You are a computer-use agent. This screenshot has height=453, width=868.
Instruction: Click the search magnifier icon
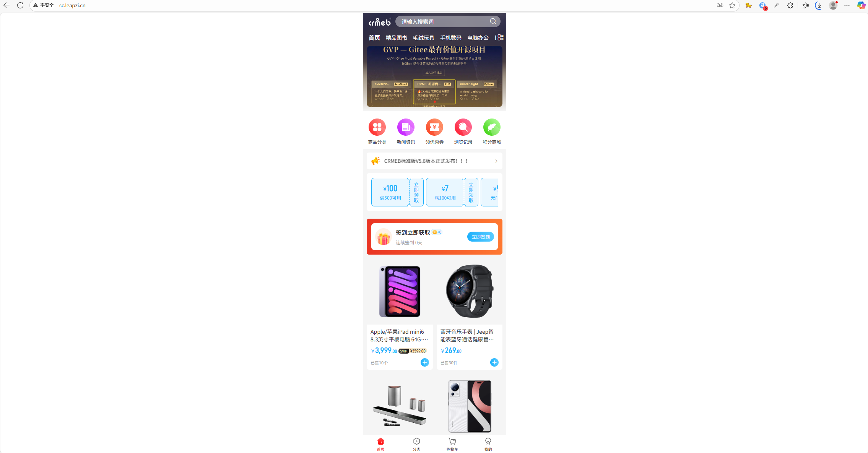(493, 21)
